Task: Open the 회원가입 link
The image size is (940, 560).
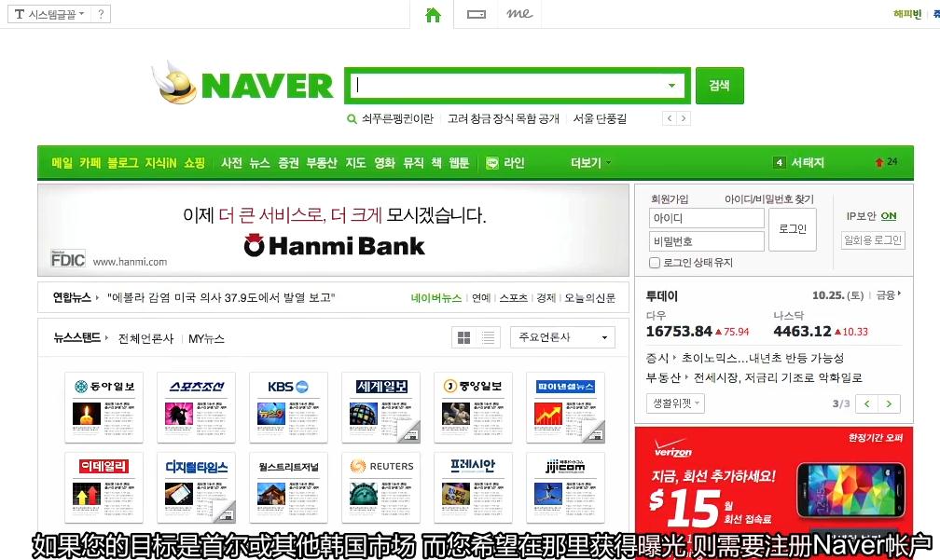Action: (670, 198)
